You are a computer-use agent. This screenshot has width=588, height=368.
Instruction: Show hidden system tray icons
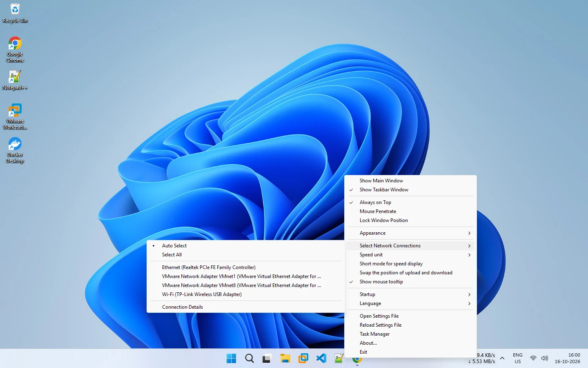tap(502, 358)
